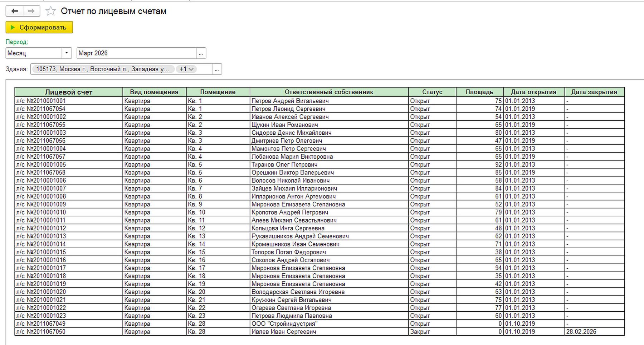Click the Ответственный собственник column header
644x345 pixels.
click(x=329, y=92)
